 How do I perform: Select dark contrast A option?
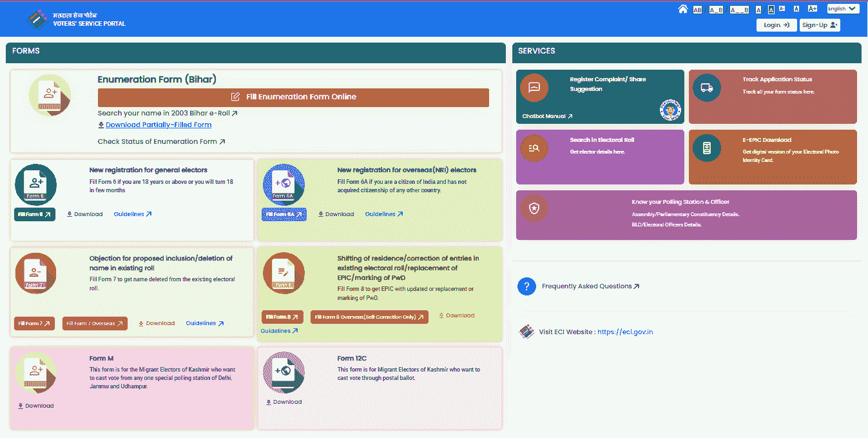coord(771,10)
